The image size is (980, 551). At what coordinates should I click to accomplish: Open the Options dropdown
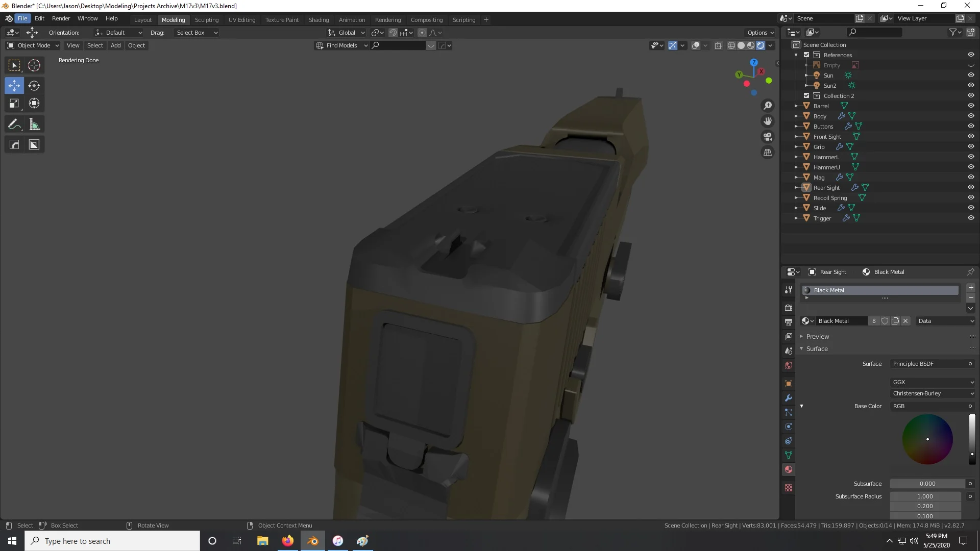pos(761,33)
